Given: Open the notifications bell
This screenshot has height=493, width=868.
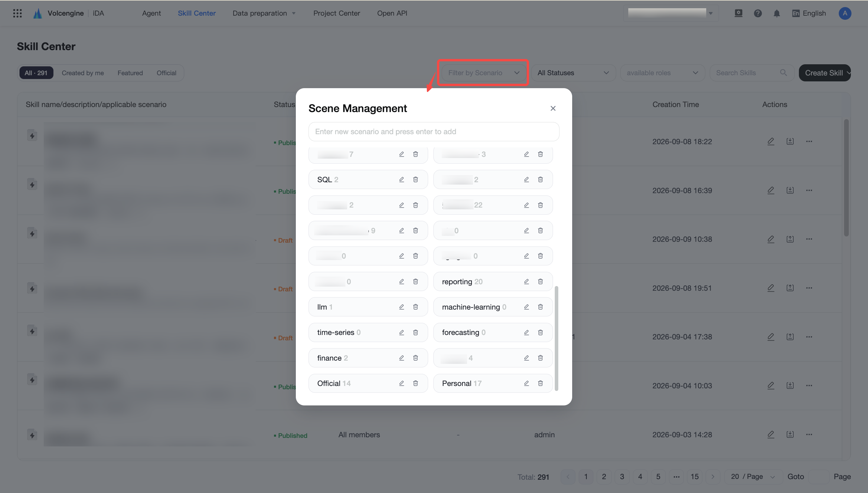Looking at the screenshot, I should (776, 13).
